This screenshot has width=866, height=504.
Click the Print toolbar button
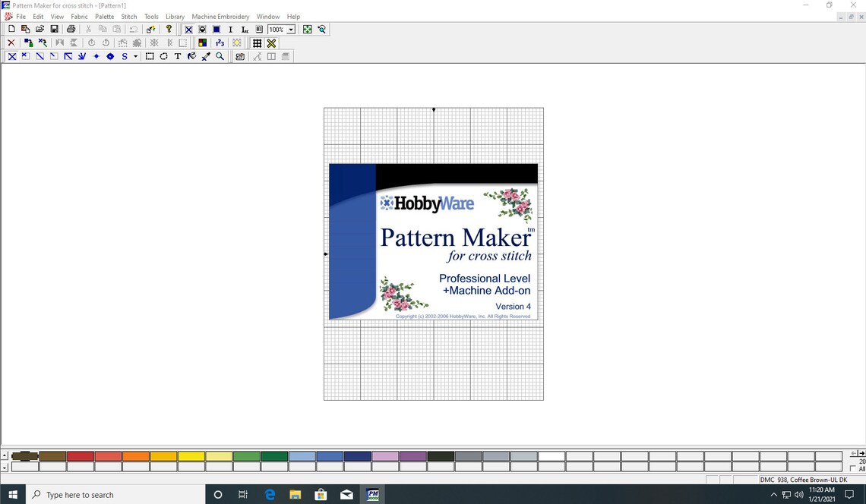pos(71,28)
